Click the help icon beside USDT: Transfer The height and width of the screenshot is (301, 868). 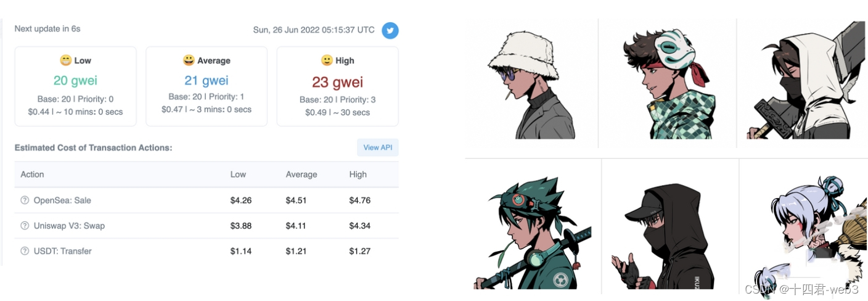point(25,251)
